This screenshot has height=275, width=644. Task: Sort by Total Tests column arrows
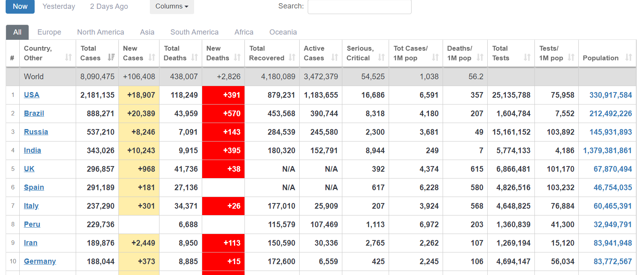coord(527,57)
